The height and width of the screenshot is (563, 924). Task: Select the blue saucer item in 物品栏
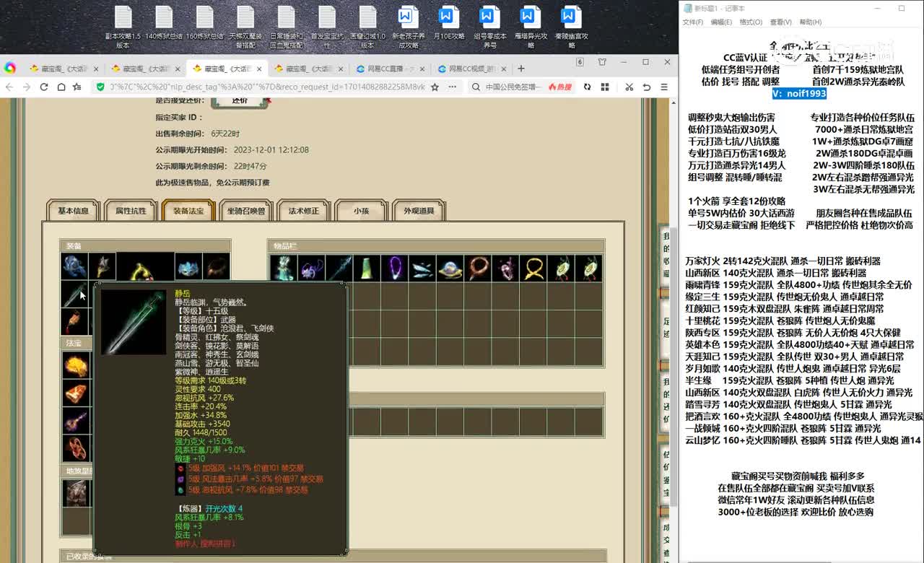(x=450, y=268)
